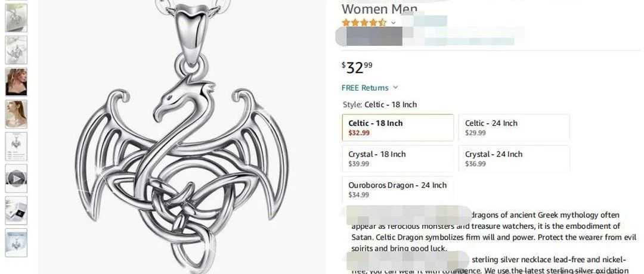This screenshot has height=274, width=644.
Task: View the gift box thumbnail
Action: pyautogui.click(x=17, y=210)
